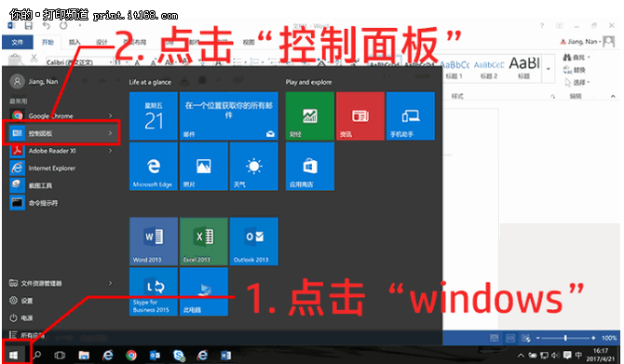Open the 邮件 mail tile
The image size is (624, 364).
pos(229,115)
